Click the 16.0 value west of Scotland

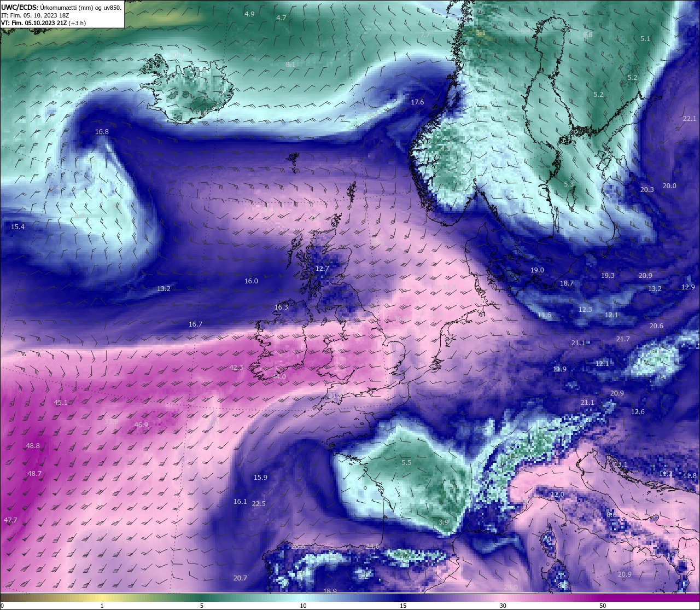point(251,281)
